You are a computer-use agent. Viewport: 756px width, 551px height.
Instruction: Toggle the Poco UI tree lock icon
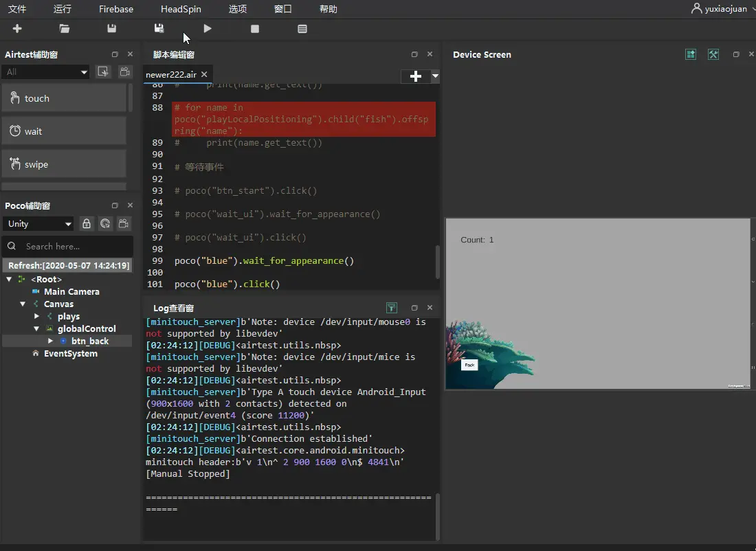click(x=87, y=223)
